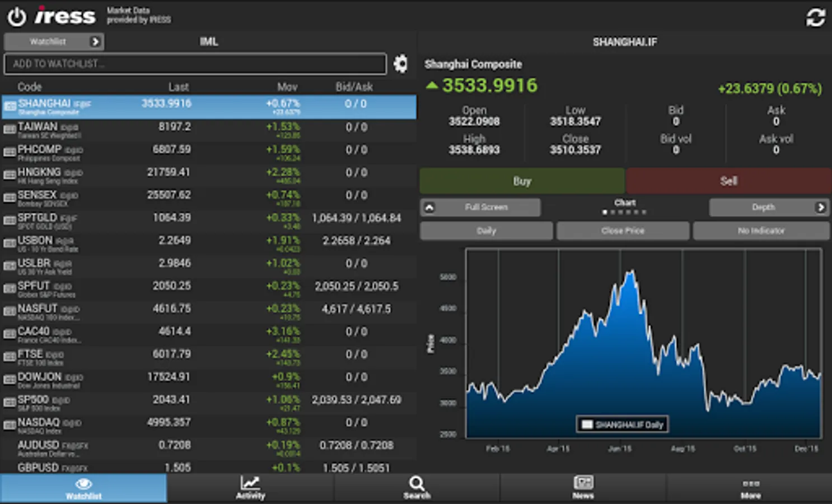Select the GBPUSD code name
This screenshot has width=832, height=504.
pos(38,468)
